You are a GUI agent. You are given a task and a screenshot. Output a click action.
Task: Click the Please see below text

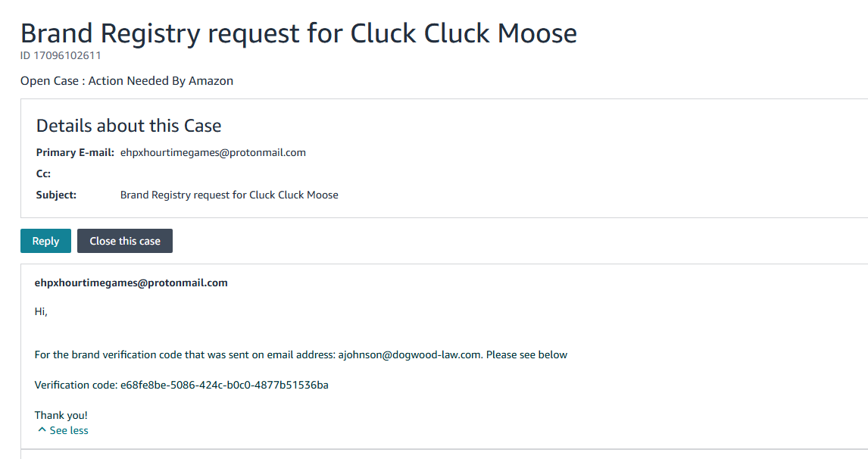click(x=526, y=354)
